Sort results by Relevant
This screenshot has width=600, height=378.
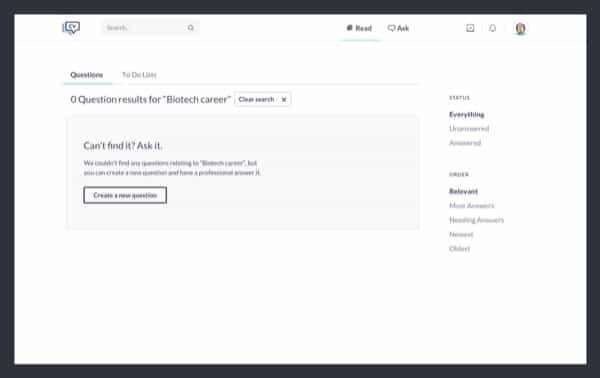click(x=463, y=191)
